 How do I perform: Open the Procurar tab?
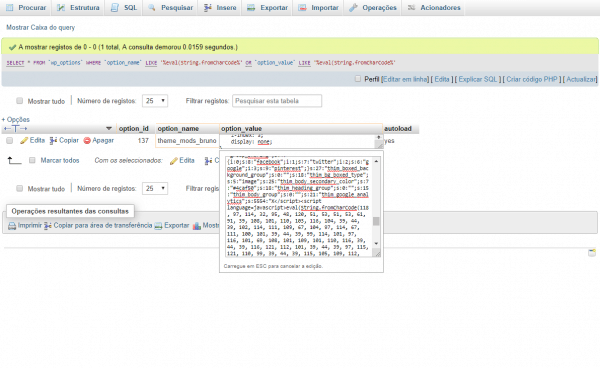click(x=26, y=8)
